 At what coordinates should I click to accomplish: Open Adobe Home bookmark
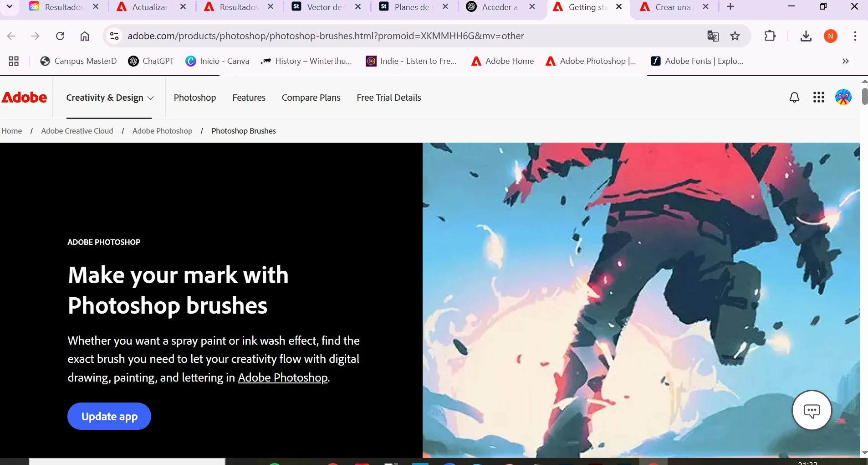pos(502,61)
